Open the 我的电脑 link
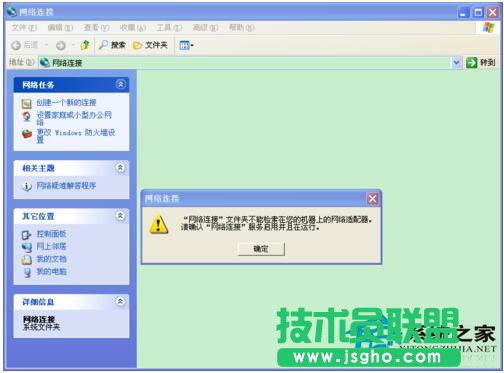This screenshot has height=373, width=504. tap(51, 272)
